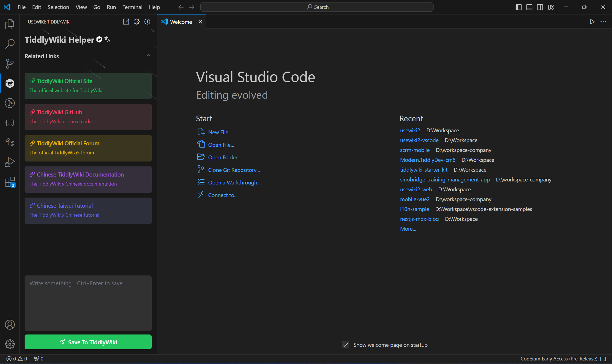Image resolution: width=612 pixels, height=364 pixels.
Task: Uncheck Show welcome page on startup
Action: click(x=346, y=345)
